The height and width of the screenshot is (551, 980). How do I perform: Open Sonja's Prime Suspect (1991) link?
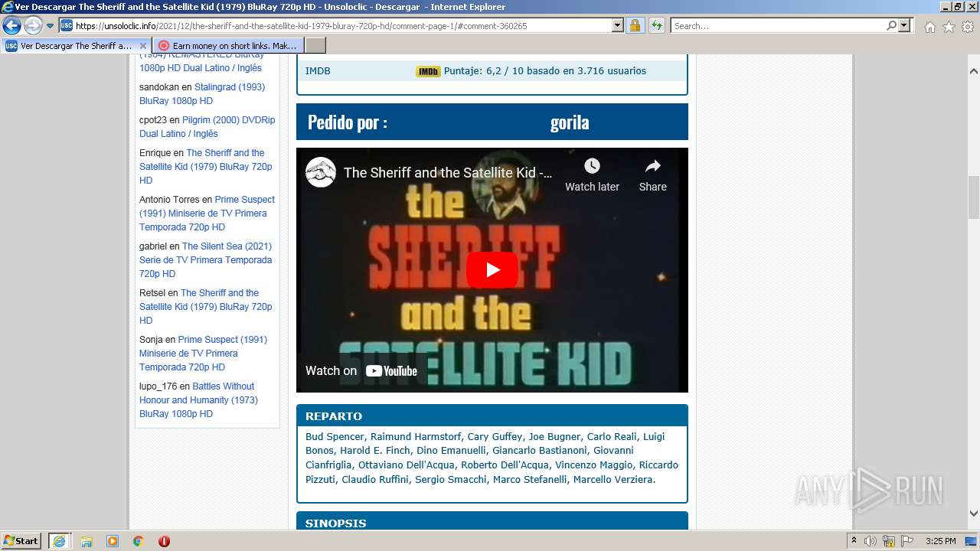[x=203, y=354]
